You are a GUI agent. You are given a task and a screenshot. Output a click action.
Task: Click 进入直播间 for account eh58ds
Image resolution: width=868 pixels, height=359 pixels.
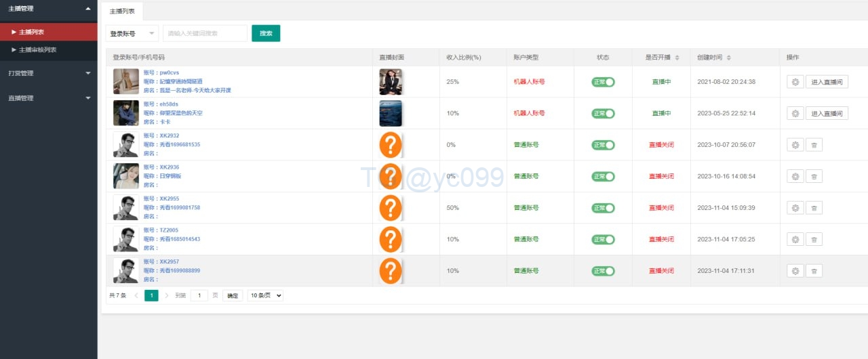pyautogui.click(x=827, y=114)
